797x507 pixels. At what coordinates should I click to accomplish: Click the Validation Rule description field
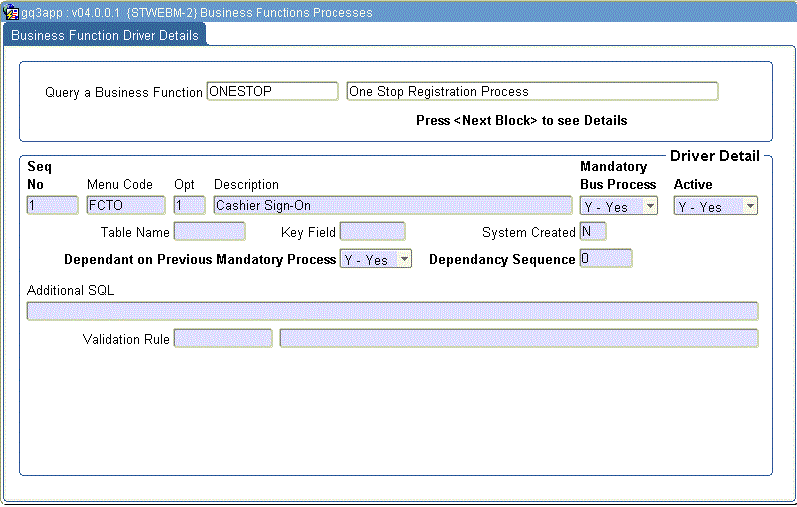point(519,339)
